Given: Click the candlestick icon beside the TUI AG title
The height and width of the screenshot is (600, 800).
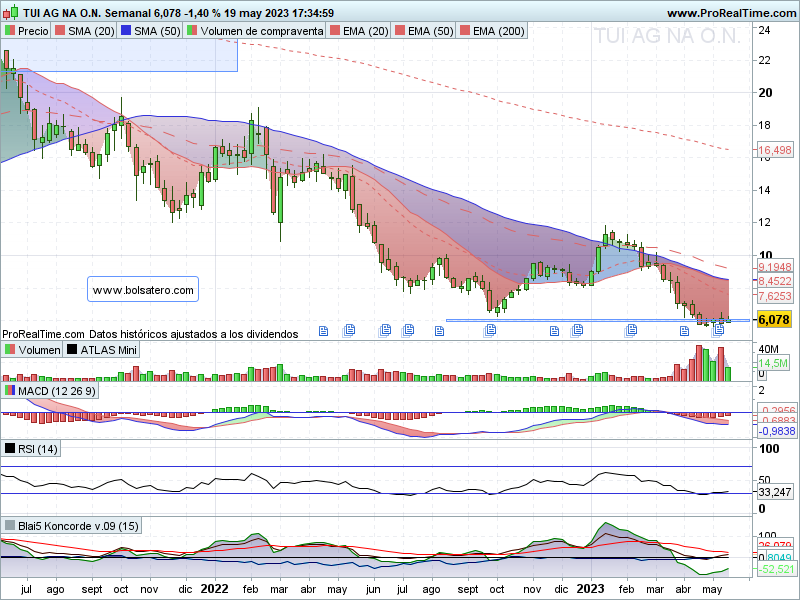Looking at the screenshot, I should [x=11, y=12].
